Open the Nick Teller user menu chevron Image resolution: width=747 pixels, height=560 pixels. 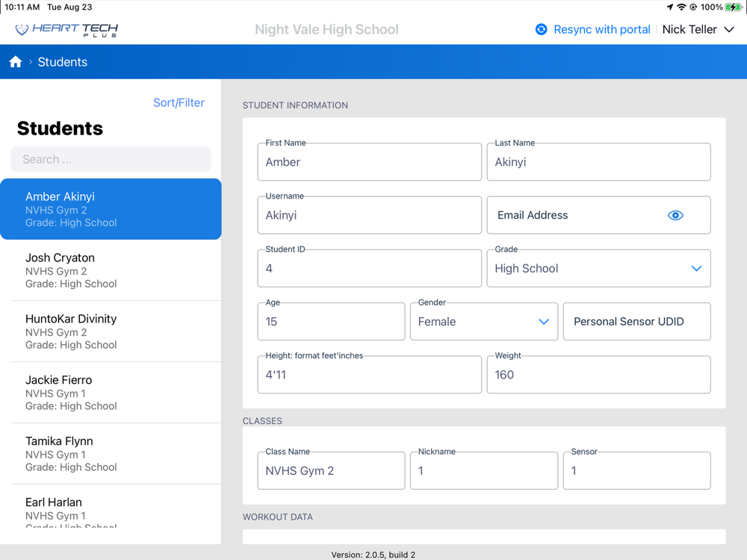tap(729, 30)
